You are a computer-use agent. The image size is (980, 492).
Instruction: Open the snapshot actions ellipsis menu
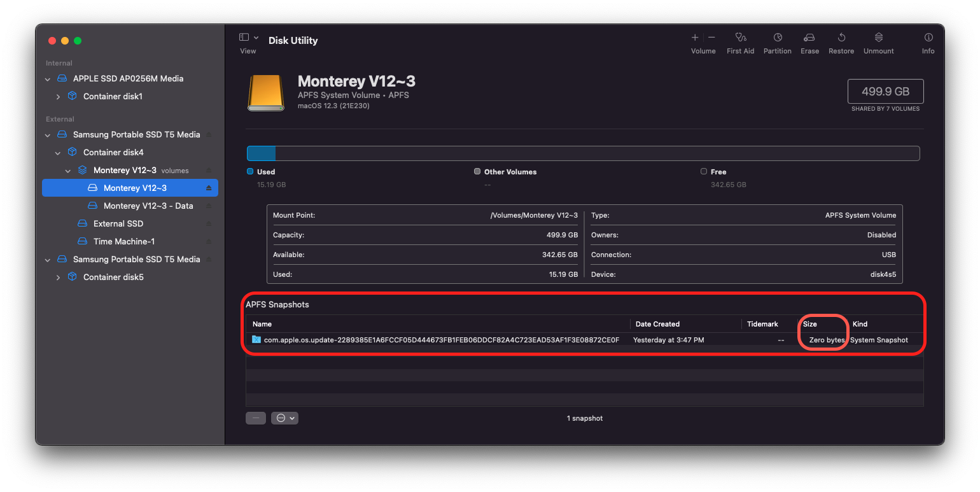tap(284, 418)
